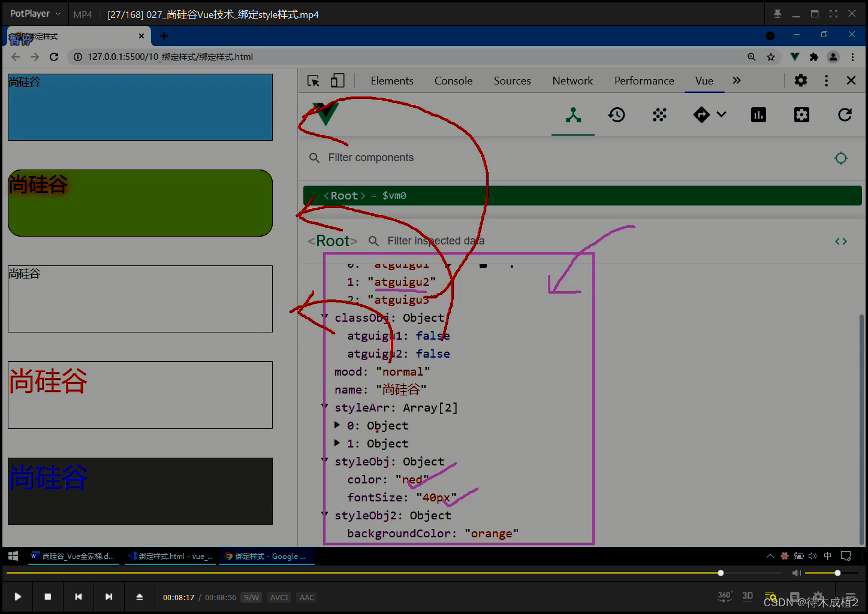Open the Vue.js devtools extension icon
The height and width of the screenshot is (614, 868).
795,57
